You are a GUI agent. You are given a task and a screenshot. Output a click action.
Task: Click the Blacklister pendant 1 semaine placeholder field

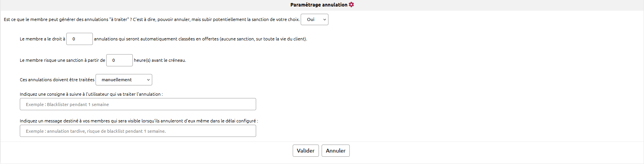(x=138, y=104)
